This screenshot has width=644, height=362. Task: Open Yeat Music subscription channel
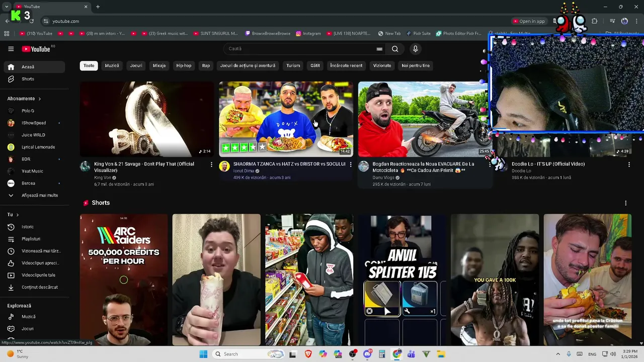point(34,171)
